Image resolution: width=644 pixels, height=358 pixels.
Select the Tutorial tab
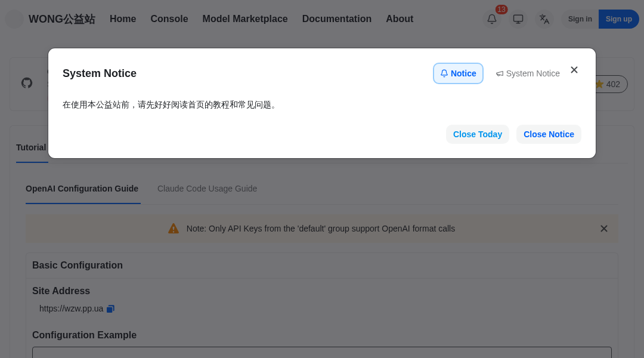click(x=31, y=147)
